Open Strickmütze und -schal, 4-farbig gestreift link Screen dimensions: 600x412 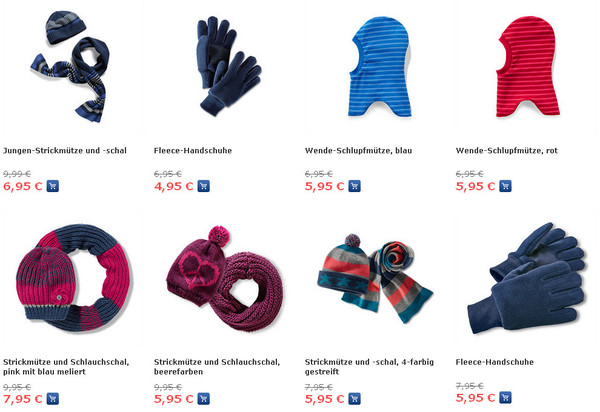(369, 366)
